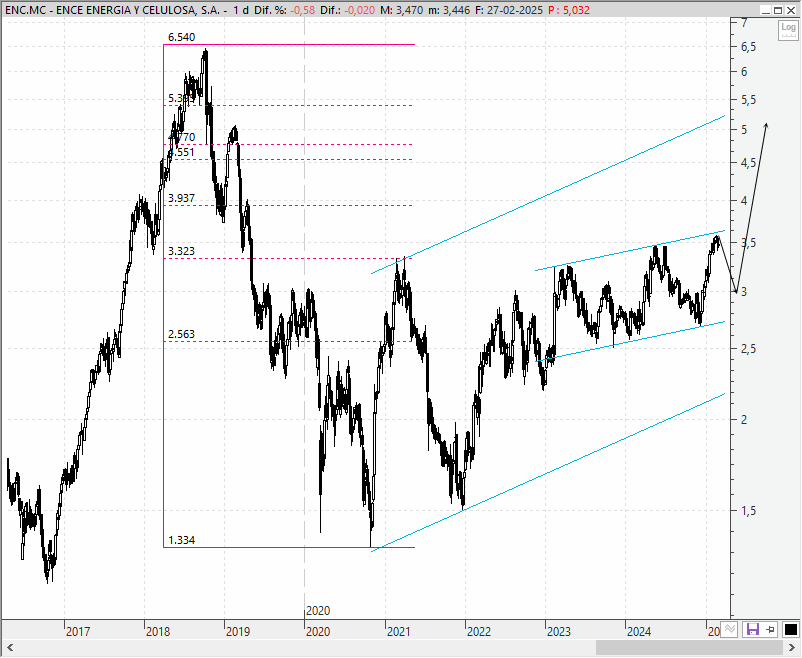Image resolution: width=802 pixels, height=658 pixels.
Task: Click the purple floppy disk save icon
Action: [752, 629]
